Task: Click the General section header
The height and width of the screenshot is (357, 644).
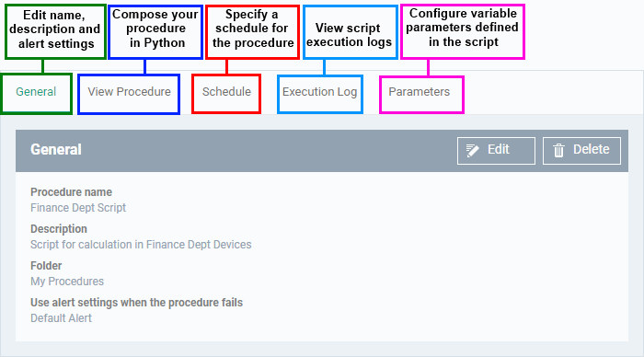Action: 56,150
